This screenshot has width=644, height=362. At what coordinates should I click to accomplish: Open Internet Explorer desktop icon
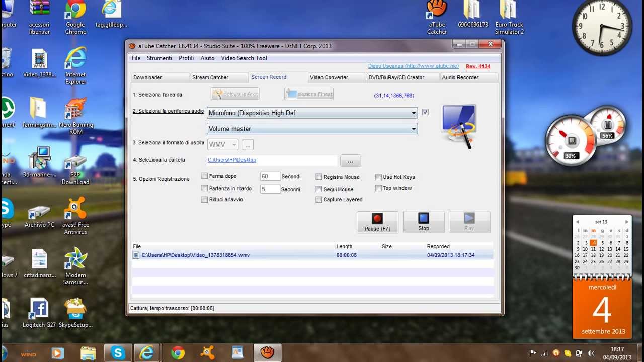(75, 66)
